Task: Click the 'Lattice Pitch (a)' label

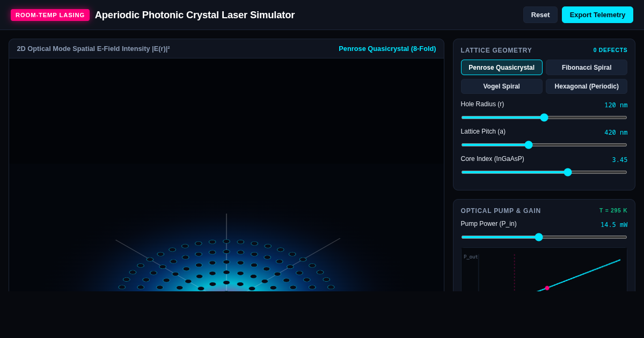Action: click(x=483, y=131)
